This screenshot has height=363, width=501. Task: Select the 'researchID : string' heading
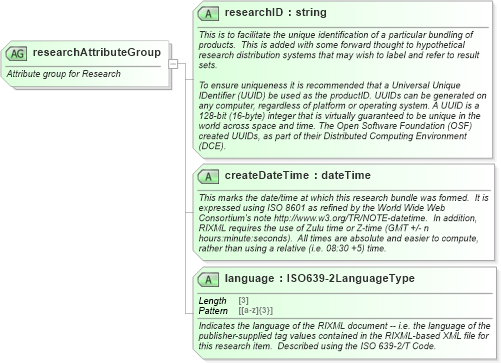click(x=276, y=13)
